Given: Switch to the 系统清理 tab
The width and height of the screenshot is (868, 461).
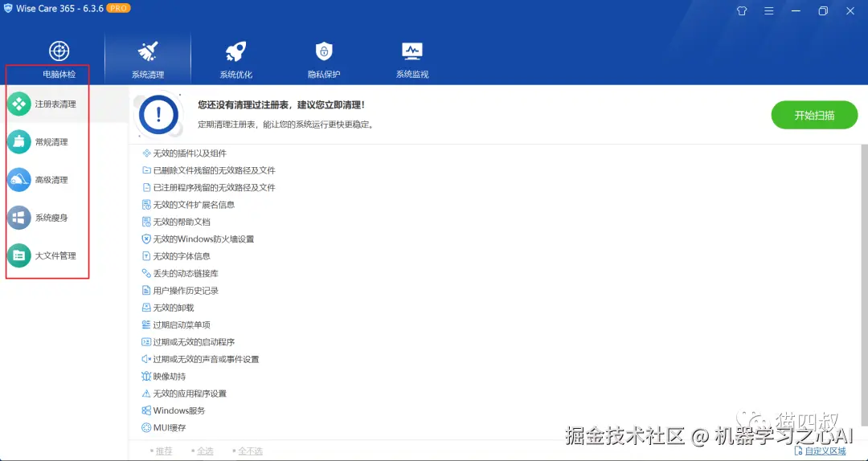Looking at the screenshot, I should 148,59.
